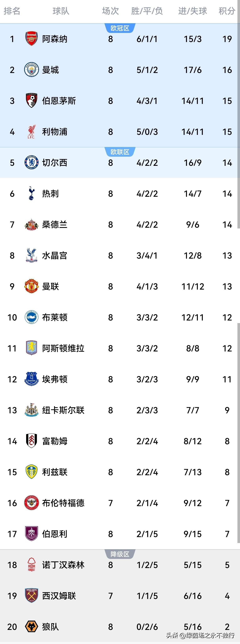Select the Wolves wolf-head logo
This screenshot has height=644, width=240.
click(x=31, y=627)
